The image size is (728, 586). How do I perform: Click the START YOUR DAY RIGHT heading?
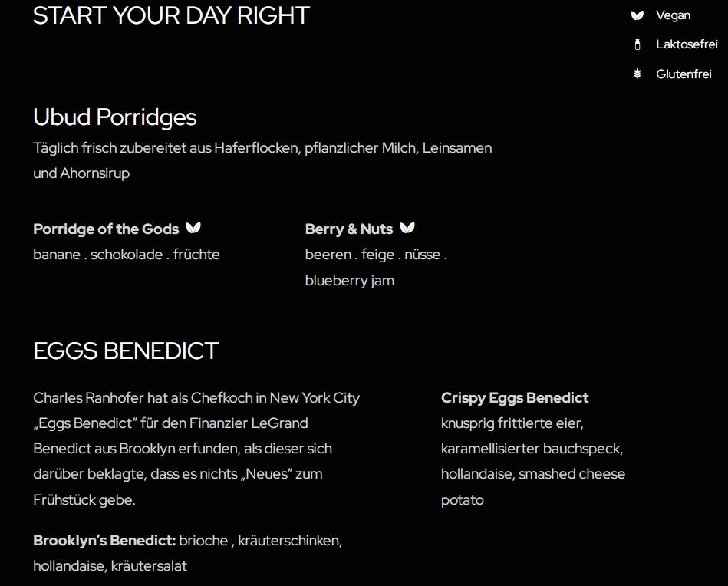[171, 16]
